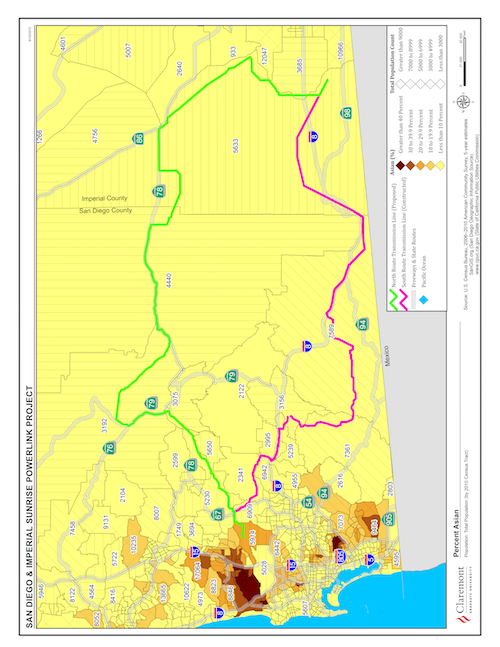
Task: Click the Interstate 15 shield below tract 5028
Action: pos(292,564)
